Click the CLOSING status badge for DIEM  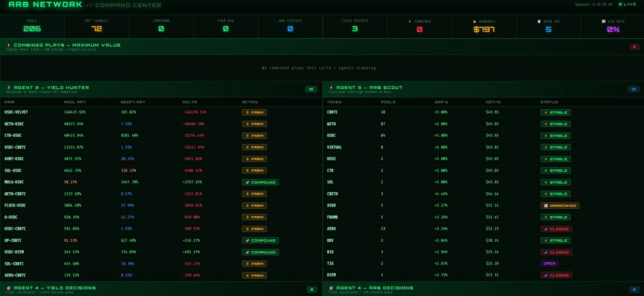point(556,275)
